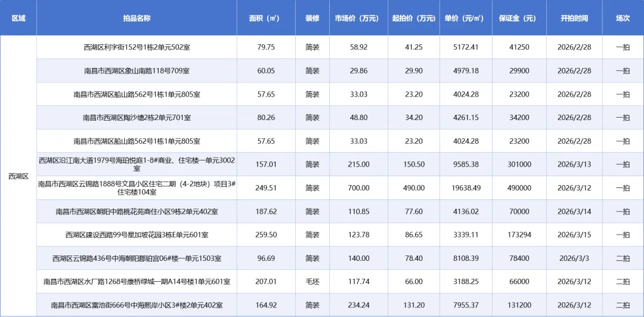Select the 陶沙塘2栋2单元701室 listing name
Image resolution: width=644 pixels, height=317 pixels.
[137, 118]
